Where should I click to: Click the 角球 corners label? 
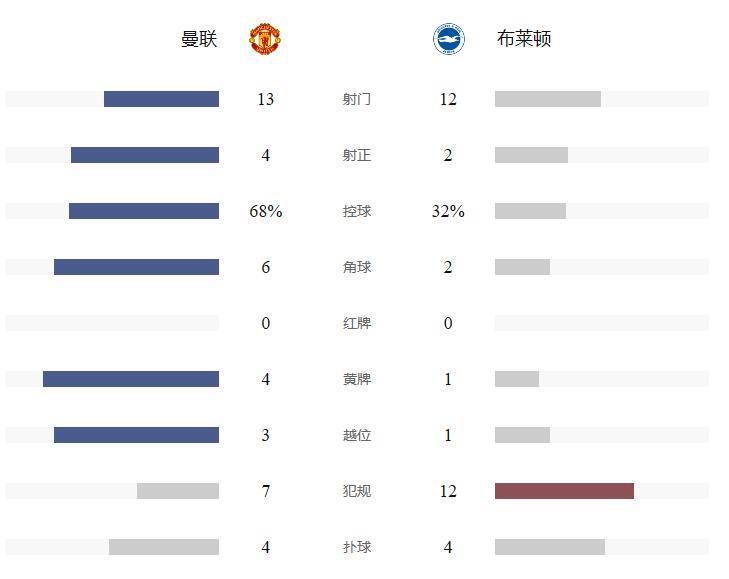click(357, 267)
